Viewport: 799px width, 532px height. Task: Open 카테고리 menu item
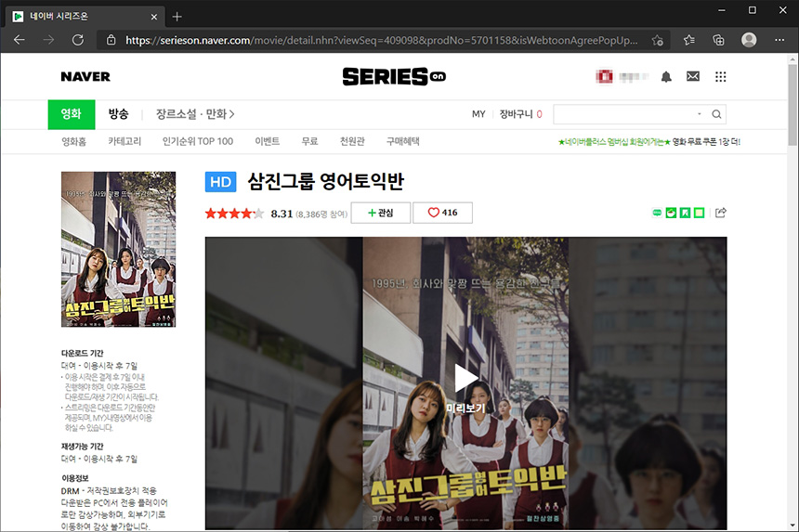[x=124, y=141]
